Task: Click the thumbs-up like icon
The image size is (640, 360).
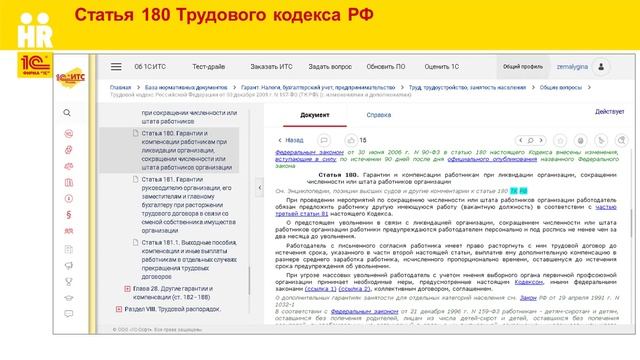Action: point(351,140)
